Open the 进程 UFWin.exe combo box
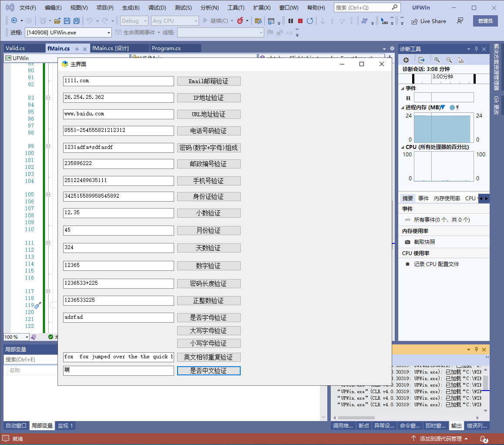 [x=68, y=33]
